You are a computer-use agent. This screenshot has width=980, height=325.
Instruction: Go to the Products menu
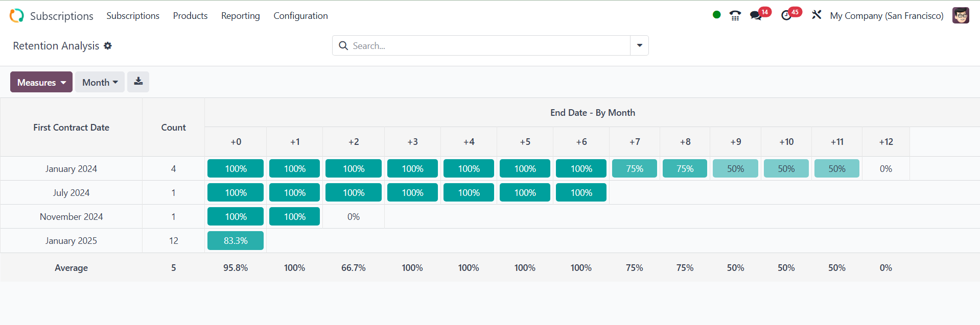pyautogui.click(x=190, y=16)
